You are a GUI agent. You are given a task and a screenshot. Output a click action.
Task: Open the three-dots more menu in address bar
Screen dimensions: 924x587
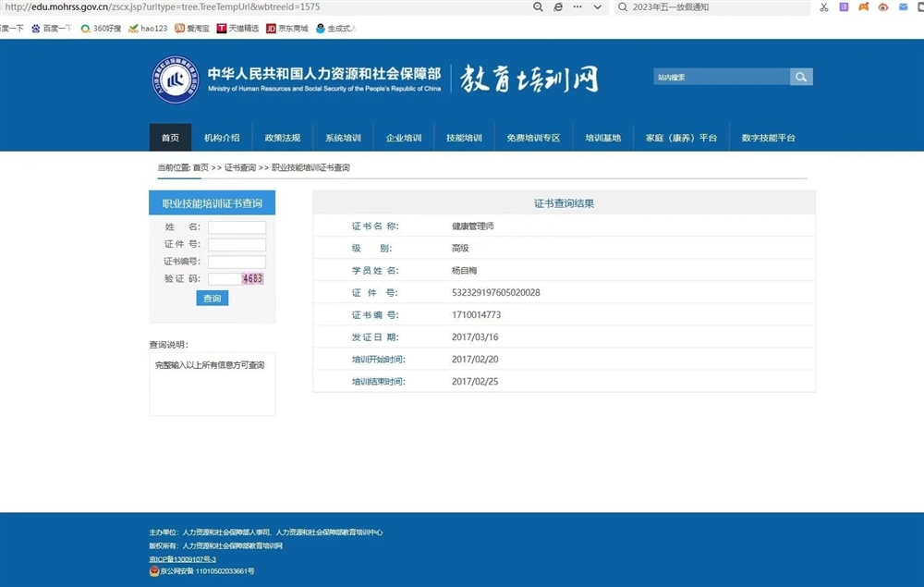tap(577, 7)
